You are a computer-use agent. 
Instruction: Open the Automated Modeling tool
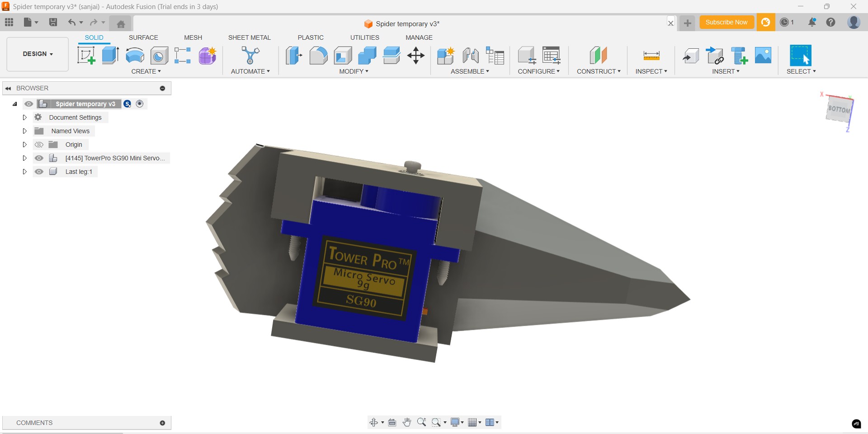click(x=250, y=56)
